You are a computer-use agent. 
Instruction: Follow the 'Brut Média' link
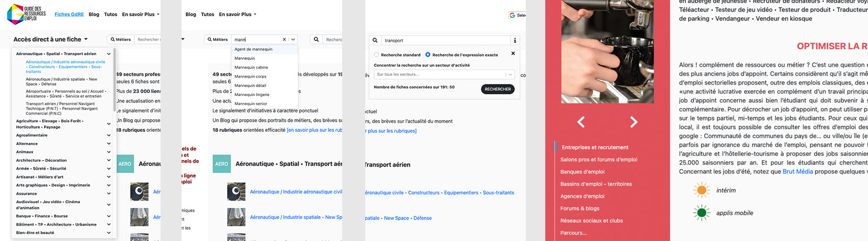click(x=797, y=172)
